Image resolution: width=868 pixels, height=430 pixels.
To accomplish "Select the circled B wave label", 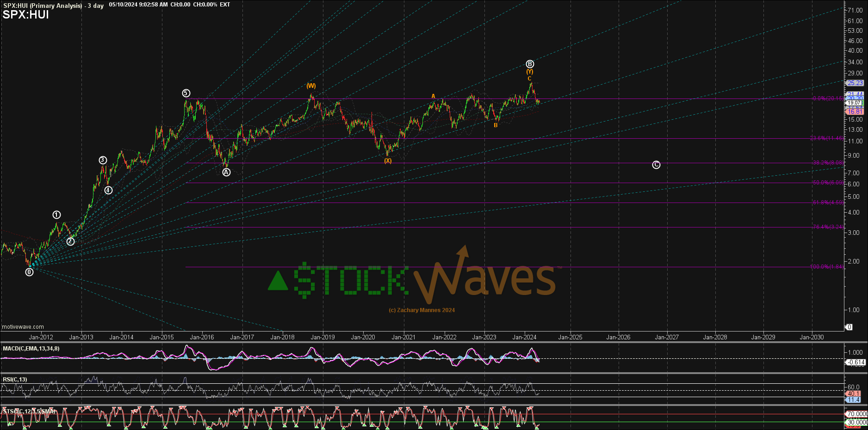I will [530, 64].
